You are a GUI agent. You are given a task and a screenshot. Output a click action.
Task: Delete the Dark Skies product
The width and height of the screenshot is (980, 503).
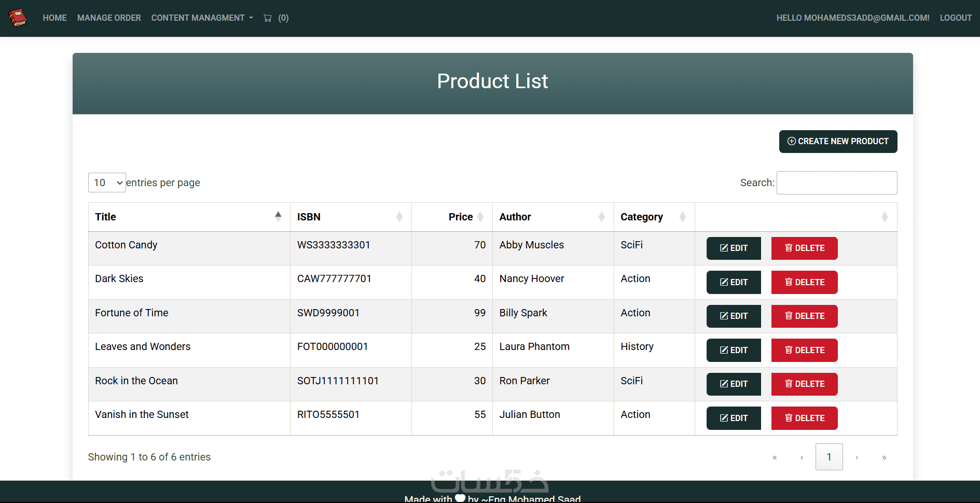804,282
